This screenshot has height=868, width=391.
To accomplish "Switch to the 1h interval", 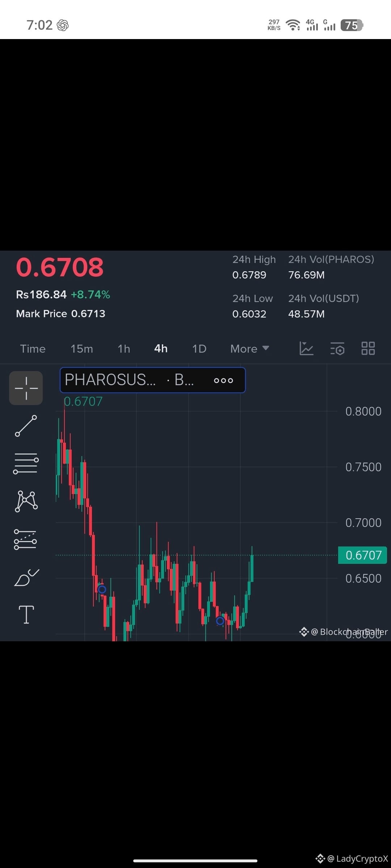I will [x=124, y=349].
